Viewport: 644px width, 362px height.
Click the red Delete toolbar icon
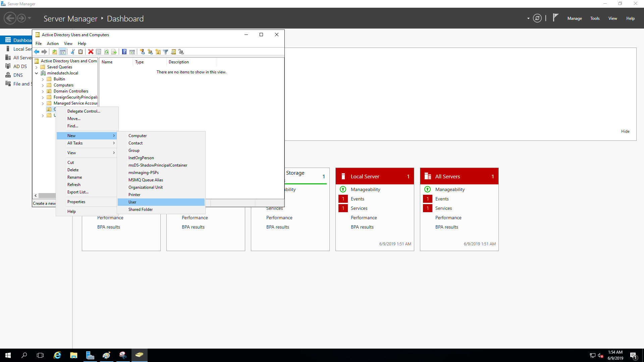pos(91,52)
